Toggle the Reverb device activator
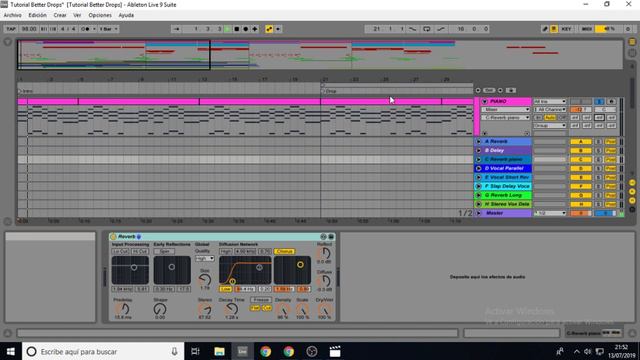Image resolution: width=640 pixels, height=360 pixels. tap(113, 237)
